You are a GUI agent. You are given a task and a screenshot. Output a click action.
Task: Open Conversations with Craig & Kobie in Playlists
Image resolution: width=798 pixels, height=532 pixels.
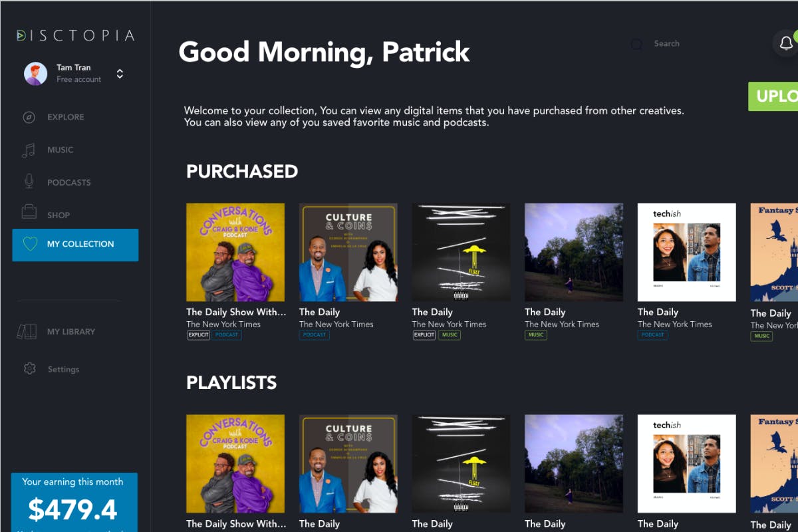[235, 464]
